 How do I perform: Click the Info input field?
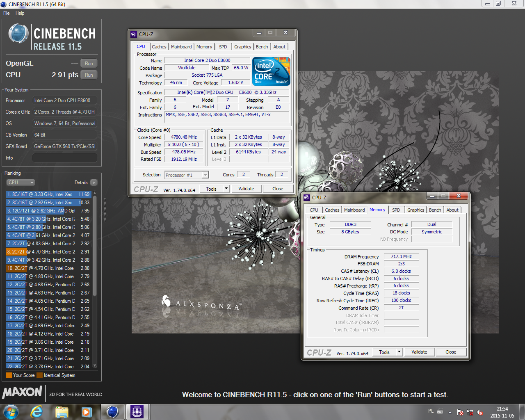(x=65, y=158)
